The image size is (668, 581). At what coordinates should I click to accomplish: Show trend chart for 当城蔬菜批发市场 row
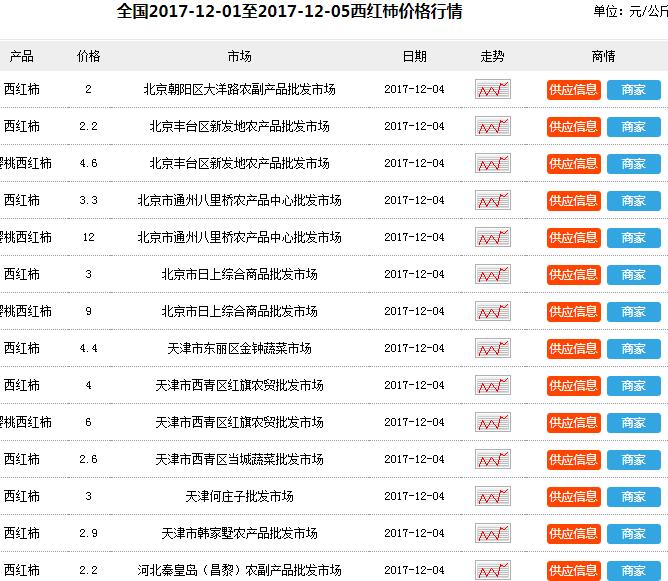(492, 460)
